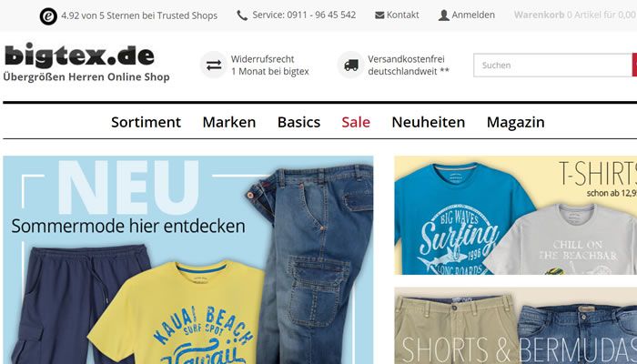Go to the Neuheiten section

(429, 122)
